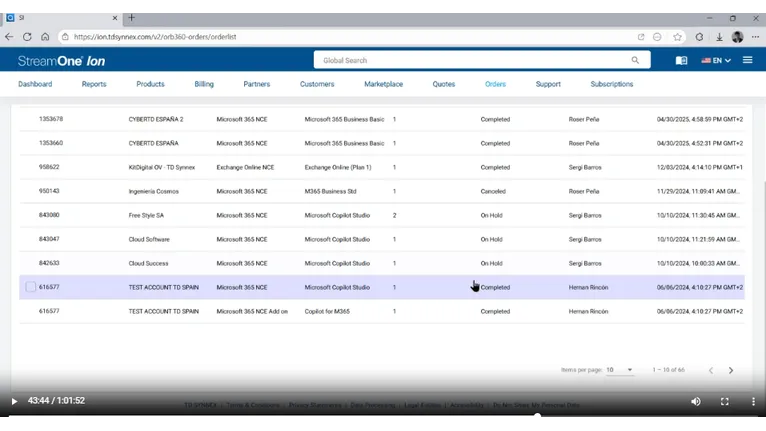
Task: Open the browser downloads icon
Action: 719,37
